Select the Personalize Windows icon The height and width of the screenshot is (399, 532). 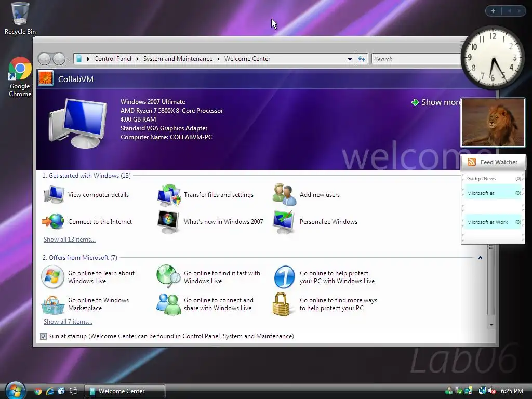click(x=284, y=222)
